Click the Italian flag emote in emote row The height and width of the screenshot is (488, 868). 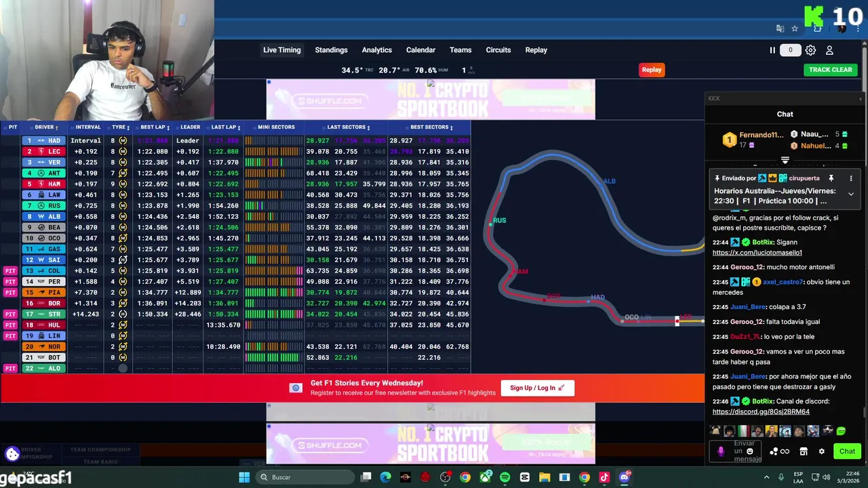pyautogui.click(x=743, y=431)
